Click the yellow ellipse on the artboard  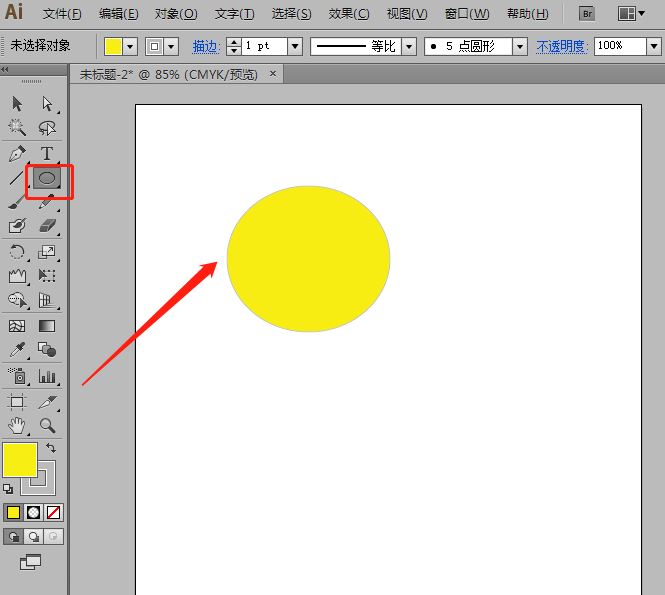tap(308, 259)
